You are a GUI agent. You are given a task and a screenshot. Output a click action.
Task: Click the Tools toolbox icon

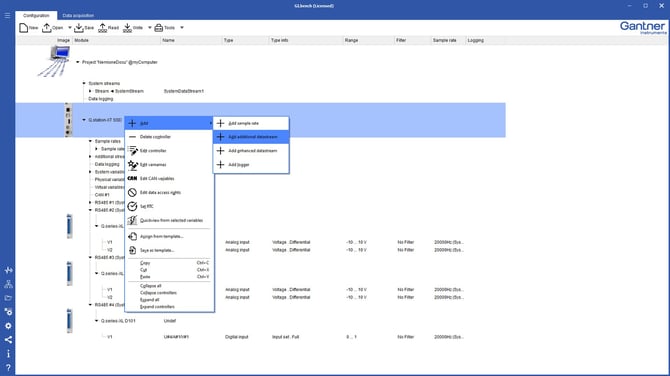(x=159, y=28)
